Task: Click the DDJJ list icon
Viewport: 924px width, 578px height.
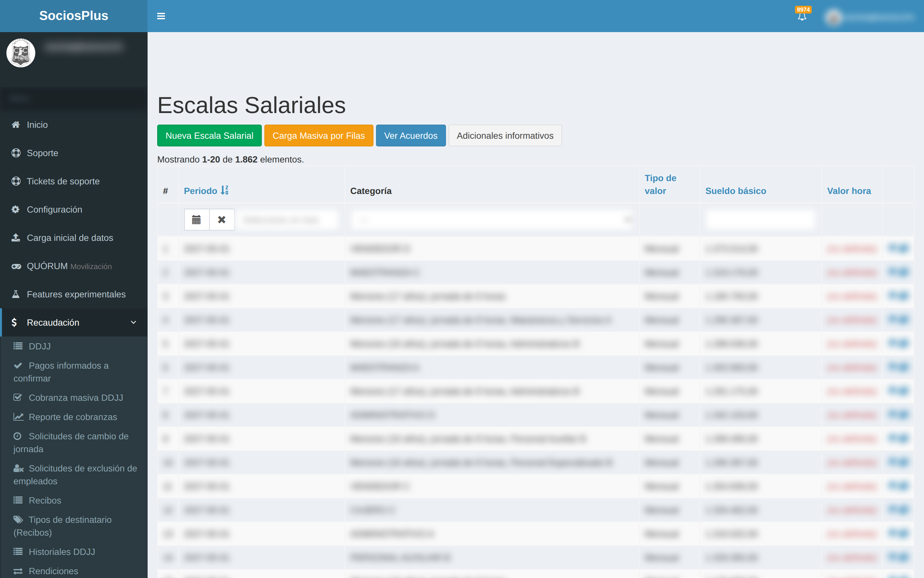Action: coord(18,346)
